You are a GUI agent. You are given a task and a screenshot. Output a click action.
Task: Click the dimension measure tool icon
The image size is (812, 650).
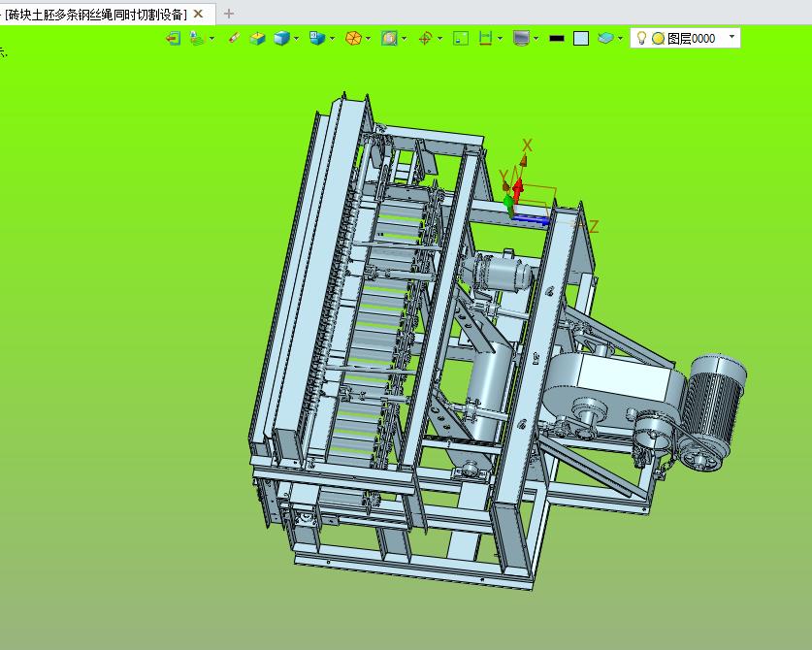(x=485, y=39)
